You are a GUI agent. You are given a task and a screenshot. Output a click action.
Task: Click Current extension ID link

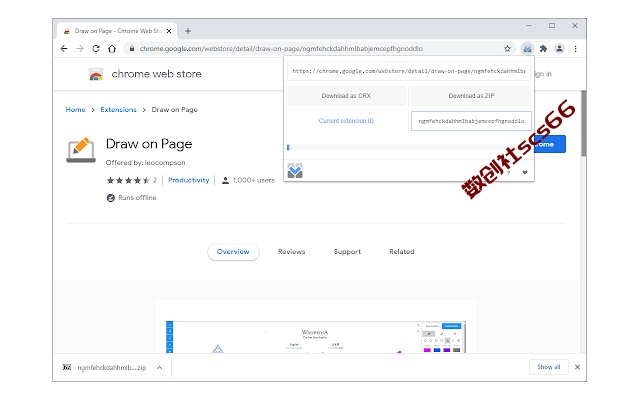tap(346, 121)
